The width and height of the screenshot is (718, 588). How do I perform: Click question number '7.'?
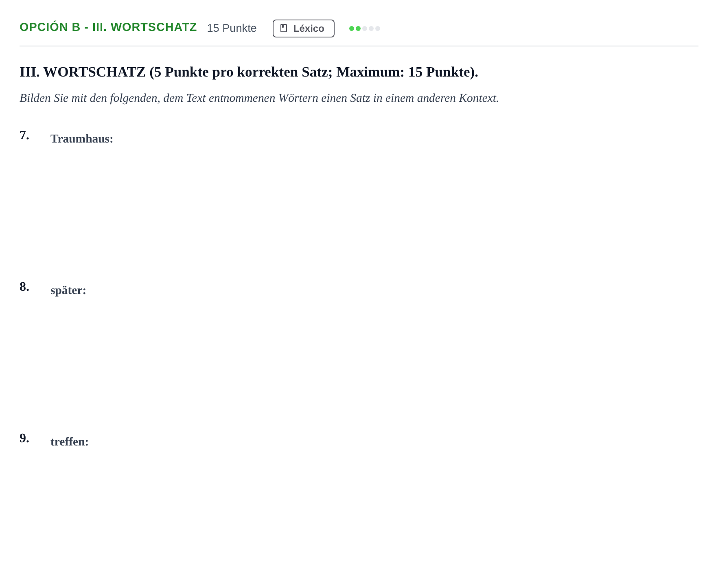click(24, 135)
